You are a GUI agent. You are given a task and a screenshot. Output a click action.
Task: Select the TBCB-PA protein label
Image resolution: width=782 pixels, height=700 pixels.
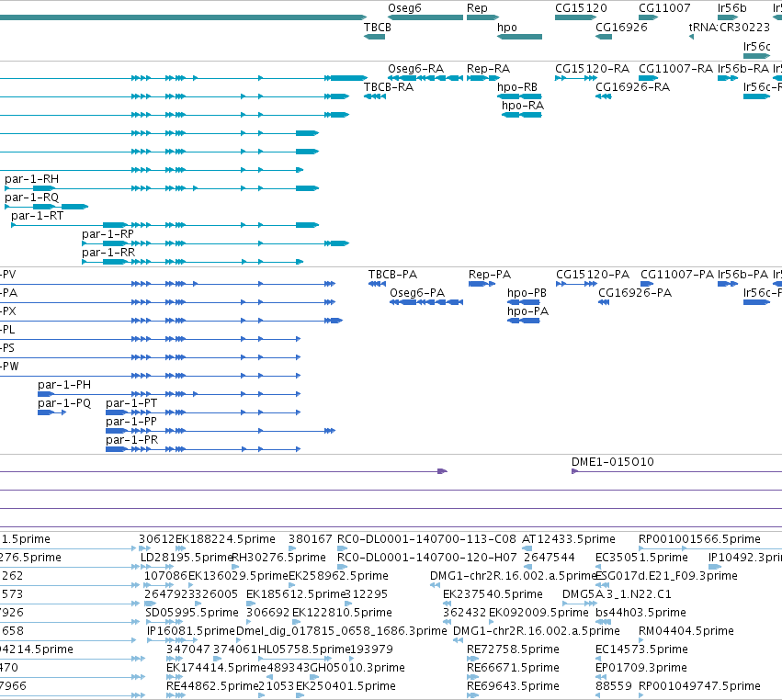click(x=392, y=275)
